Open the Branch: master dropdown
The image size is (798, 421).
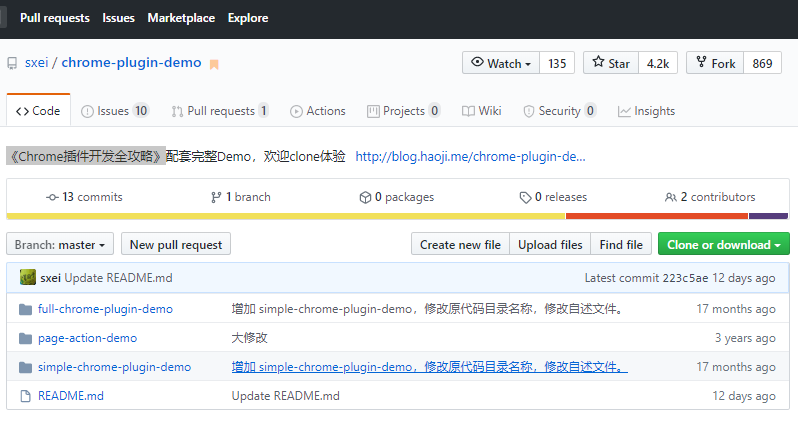click(x=60, y=244)
